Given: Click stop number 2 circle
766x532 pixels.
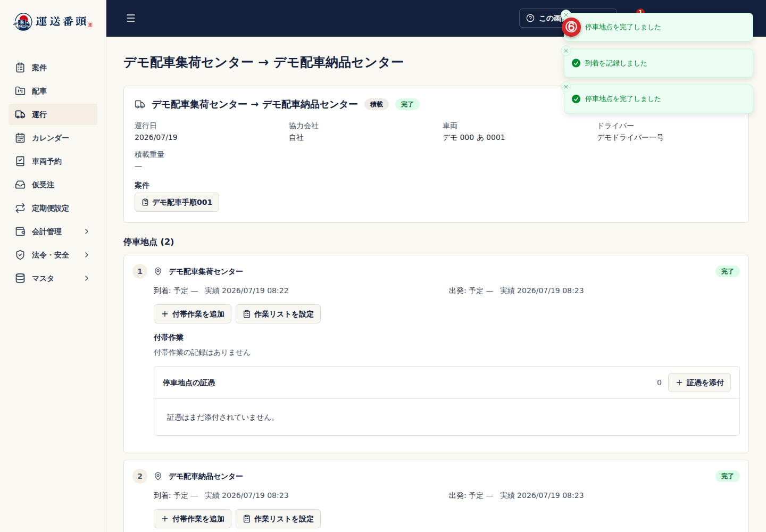Looking at the screenshot, I should [x=140, y=476].
